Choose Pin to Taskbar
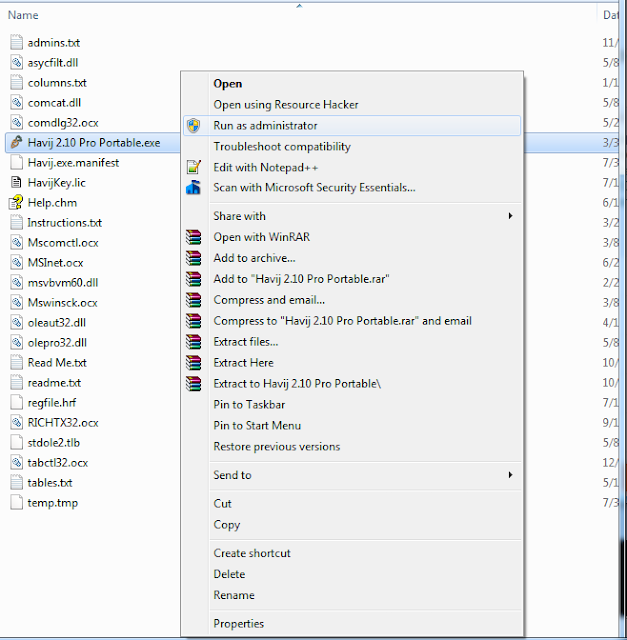 [x=352, y=404]
